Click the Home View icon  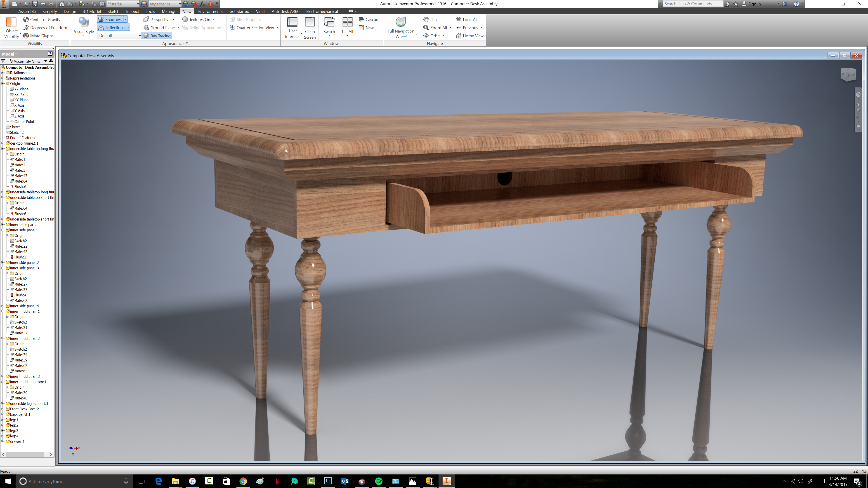(459, 36)
